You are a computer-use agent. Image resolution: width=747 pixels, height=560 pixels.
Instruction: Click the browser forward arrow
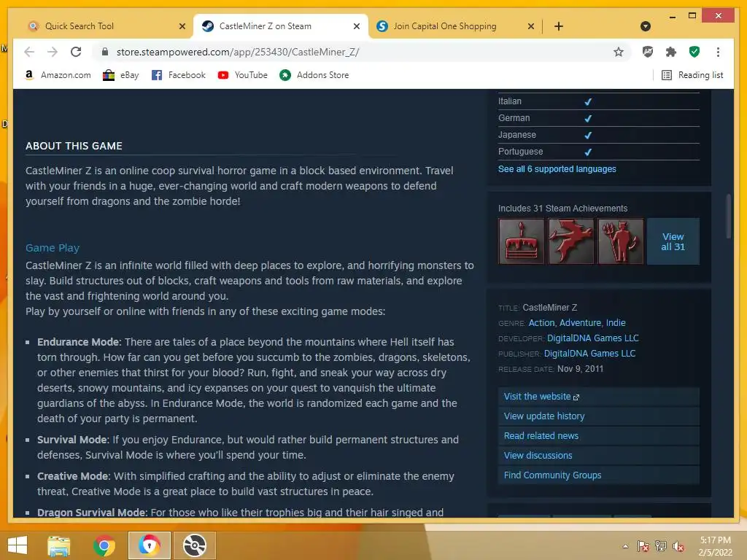point(53,52)
